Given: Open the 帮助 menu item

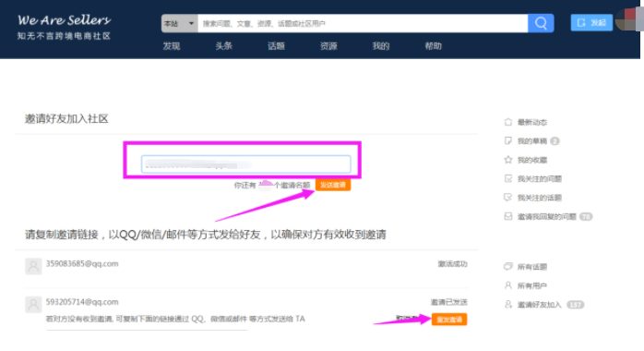Looking at the screenshot, I should (x=434, y=46).
